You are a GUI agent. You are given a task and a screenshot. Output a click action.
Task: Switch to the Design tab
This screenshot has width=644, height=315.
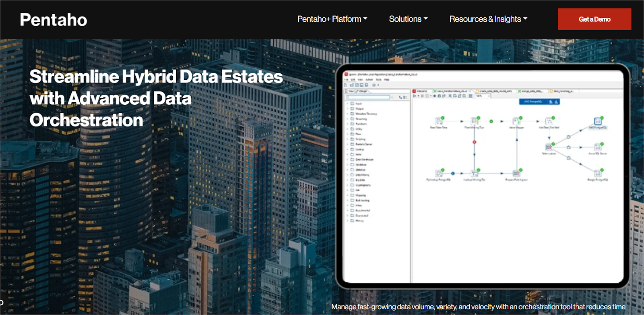click(x=362, y=91)
